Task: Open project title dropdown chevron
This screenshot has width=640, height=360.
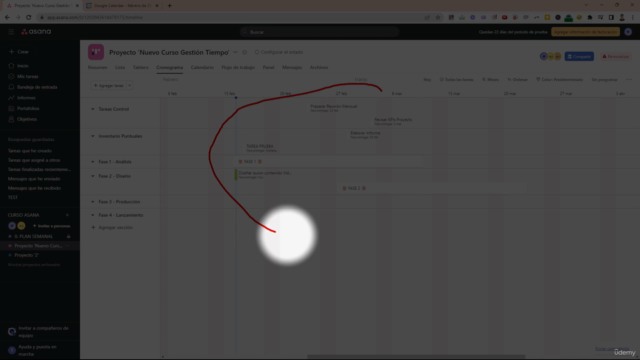Action: pyautogui.click(x=235, y=52)
